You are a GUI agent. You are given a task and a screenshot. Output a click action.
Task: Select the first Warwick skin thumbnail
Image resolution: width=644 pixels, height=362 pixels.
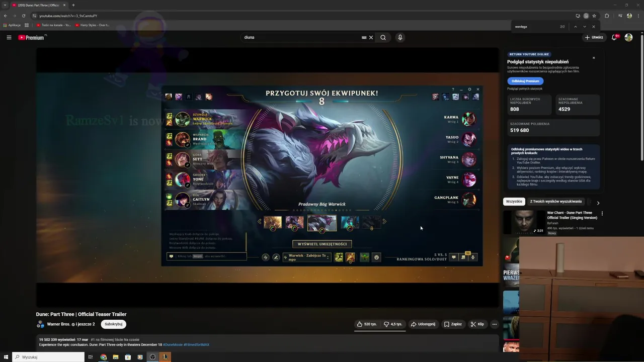point(273,222)
